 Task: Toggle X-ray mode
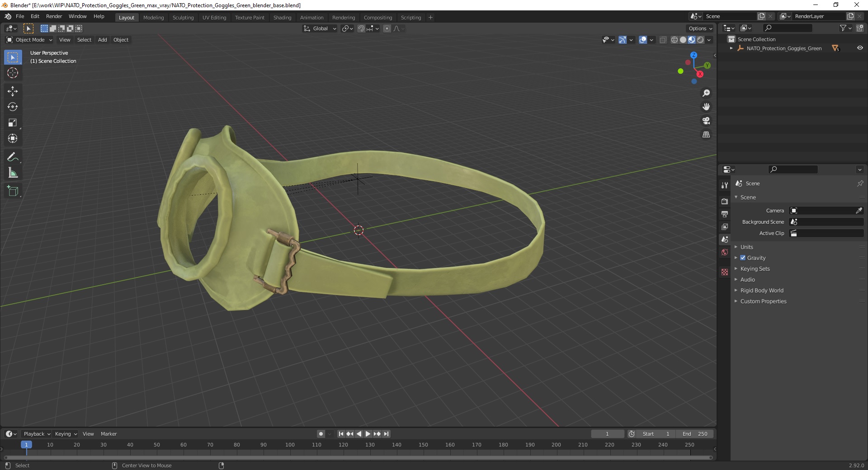point(663,40)
